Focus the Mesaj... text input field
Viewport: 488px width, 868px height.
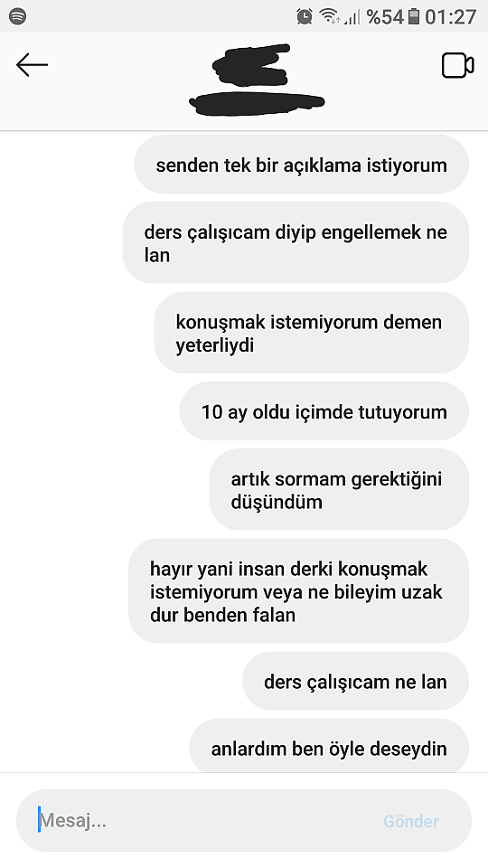[244, 820]
